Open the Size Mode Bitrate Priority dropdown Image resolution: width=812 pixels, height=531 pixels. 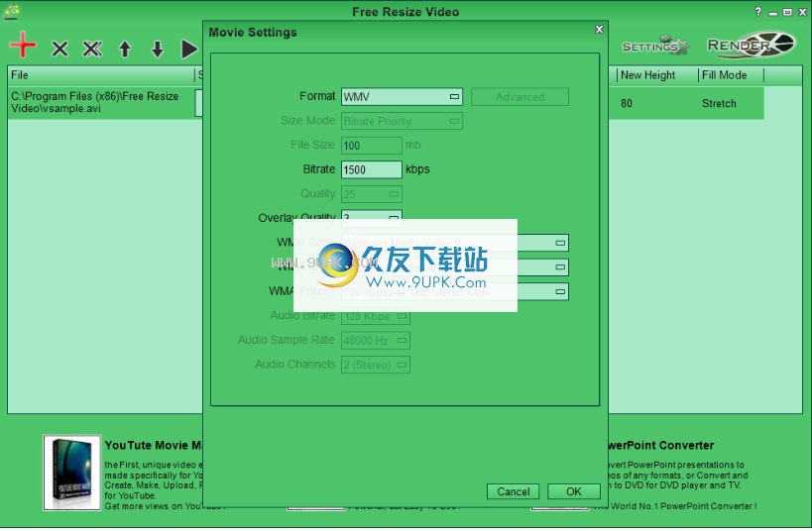coord(402,121)
